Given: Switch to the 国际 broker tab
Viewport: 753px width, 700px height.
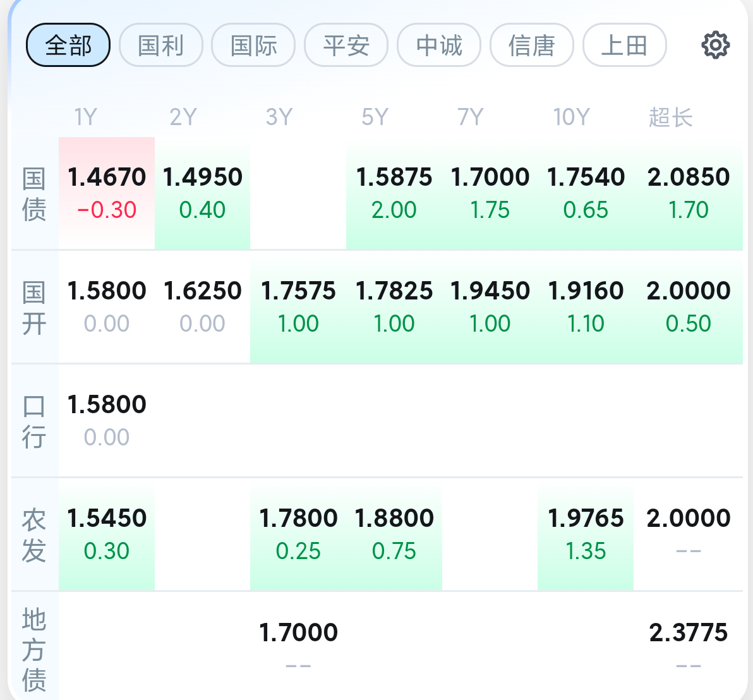Looking at the screenshot, I should [253, 45].
